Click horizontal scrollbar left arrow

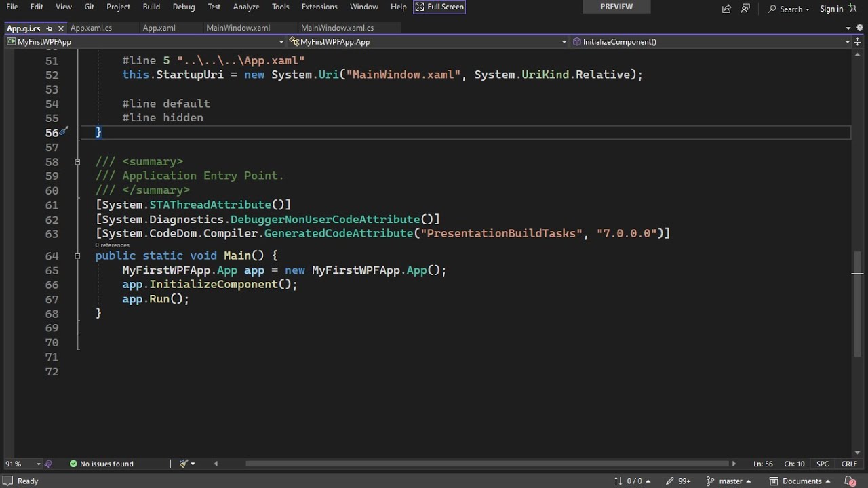pyautogui.click(x=216, y=464)
